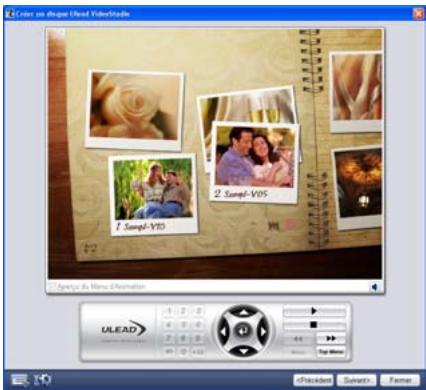Open the preferences tools icon in bottom bar
The width and height of the screenshot is (426, 390).
42,379
